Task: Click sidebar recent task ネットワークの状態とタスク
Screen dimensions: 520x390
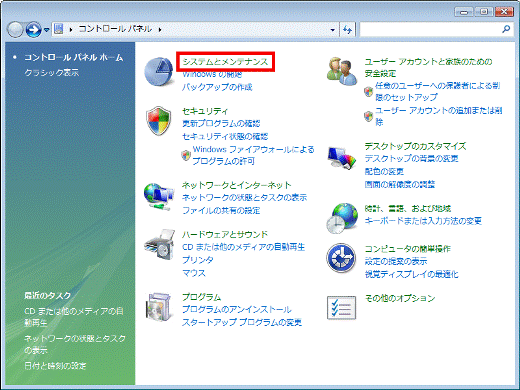Action: [x=75, y=344]
